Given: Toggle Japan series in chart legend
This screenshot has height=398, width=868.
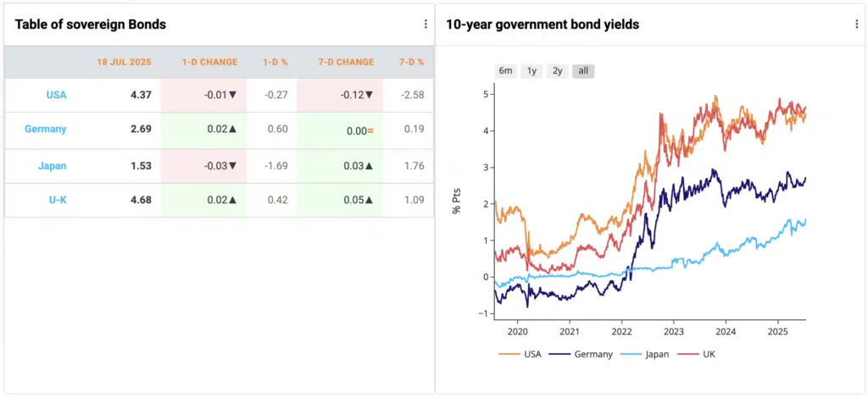Looking at the screenshot, I should click(643, 354).
